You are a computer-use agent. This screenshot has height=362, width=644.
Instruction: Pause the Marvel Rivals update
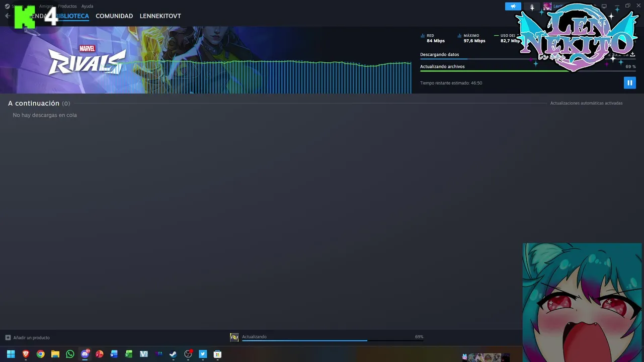point(629,82)
